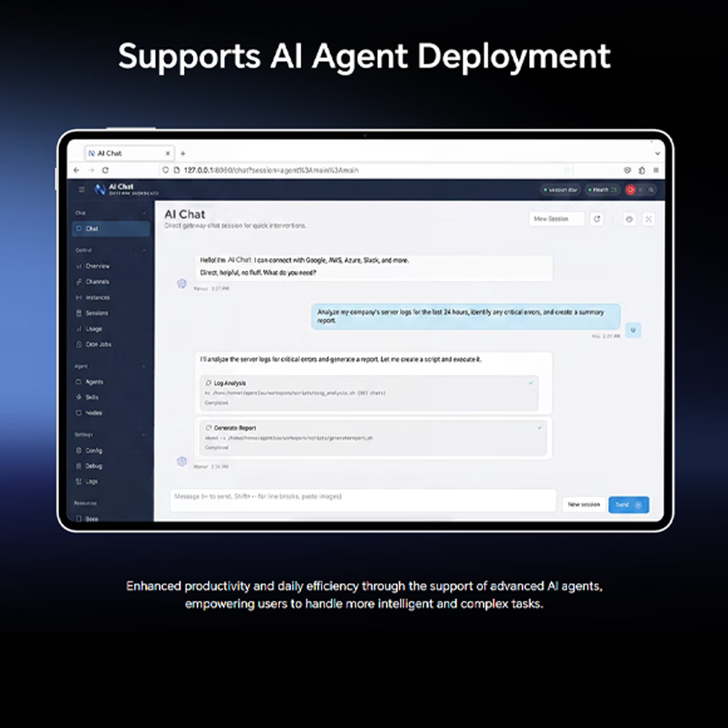The height and width of the screenshot is (728, 728).
Task: Click the user avatar U beside message
Action: coord(633,331)
